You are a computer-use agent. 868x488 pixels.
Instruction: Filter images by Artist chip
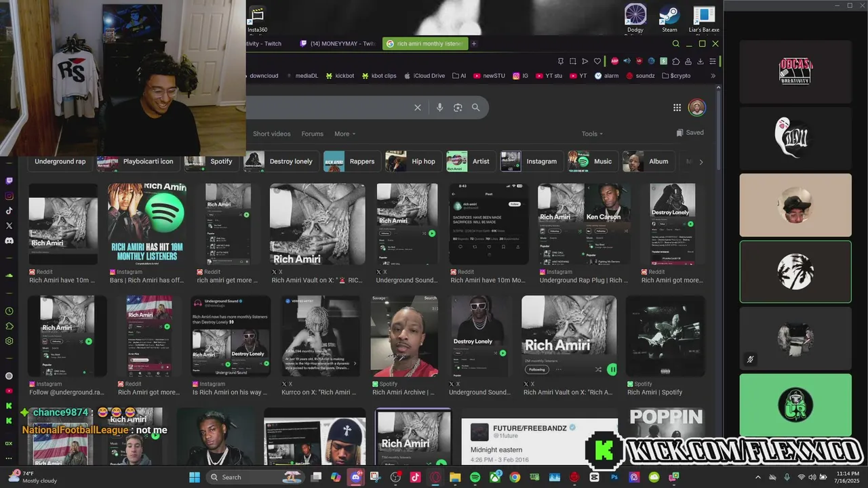pyautogui.click(x=471, y=161)
